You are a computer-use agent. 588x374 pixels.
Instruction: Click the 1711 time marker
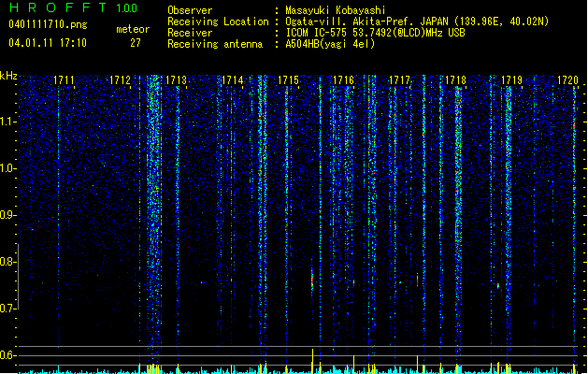(x=64, y=80)
